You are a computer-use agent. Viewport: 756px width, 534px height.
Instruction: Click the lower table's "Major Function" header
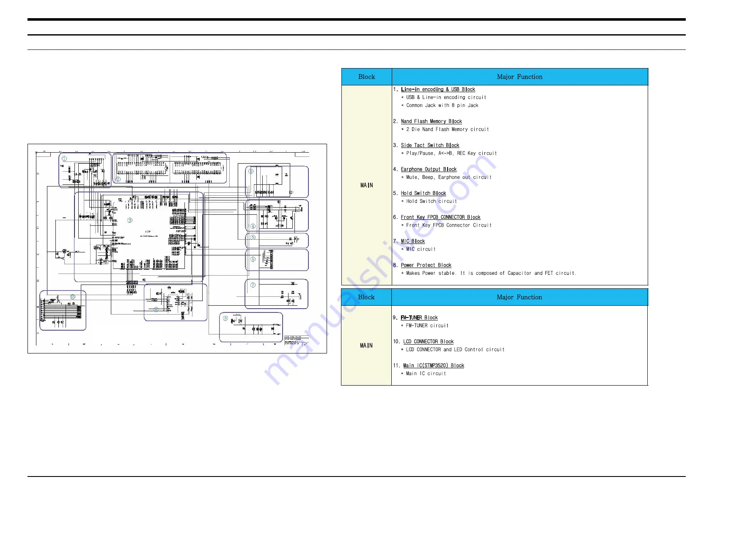coord(520,297)
